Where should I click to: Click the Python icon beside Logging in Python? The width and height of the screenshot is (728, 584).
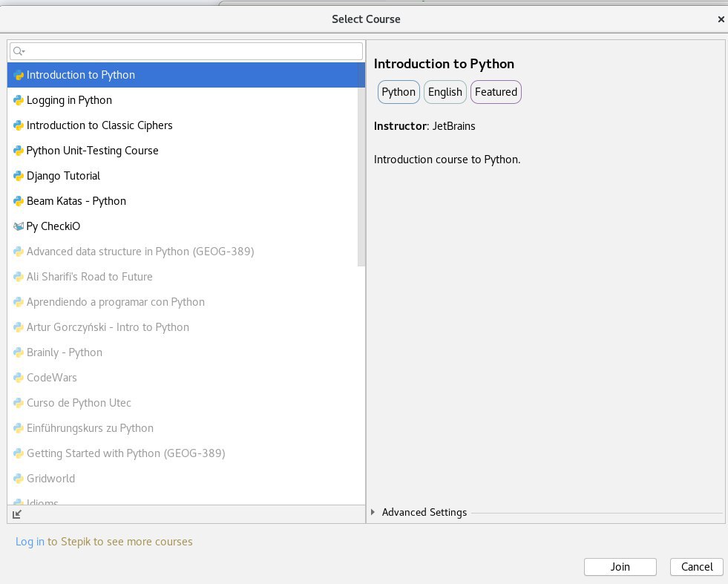(19, 100)
